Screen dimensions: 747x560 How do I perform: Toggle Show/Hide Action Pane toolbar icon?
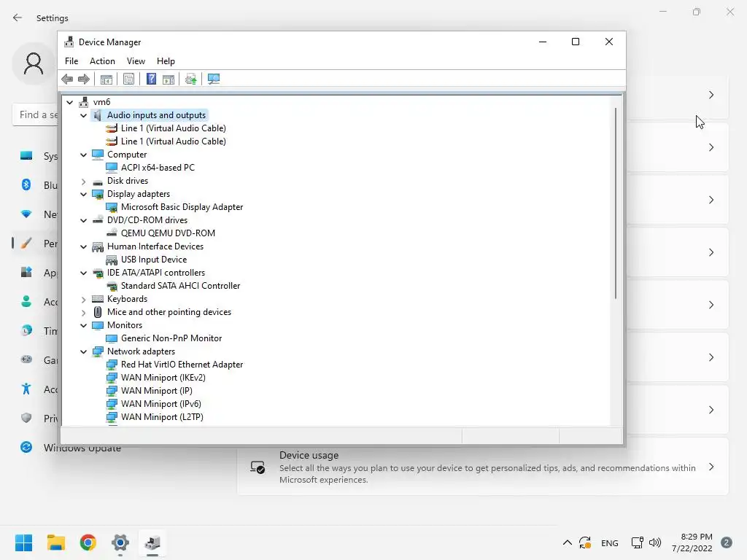(169, 79)
